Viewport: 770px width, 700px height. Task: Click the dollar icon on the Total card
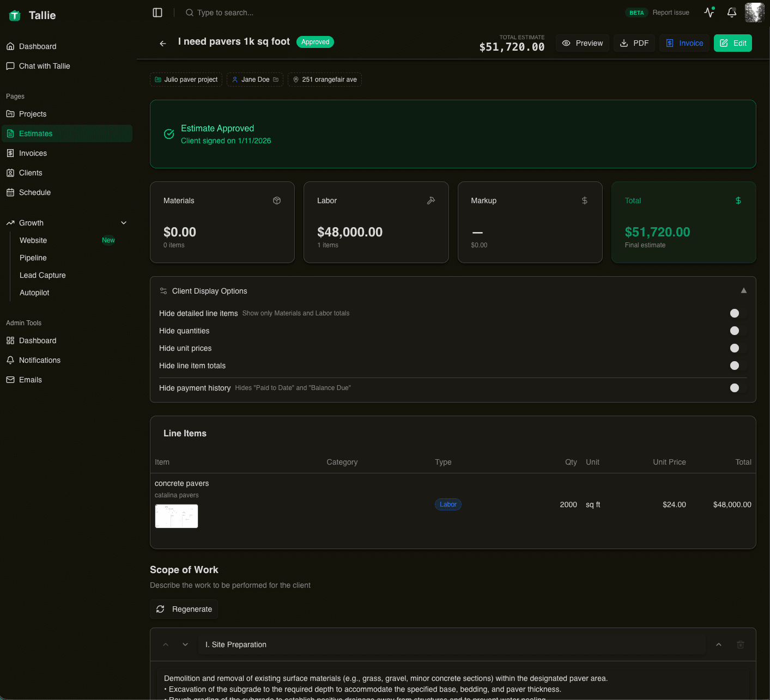(738, 200)
